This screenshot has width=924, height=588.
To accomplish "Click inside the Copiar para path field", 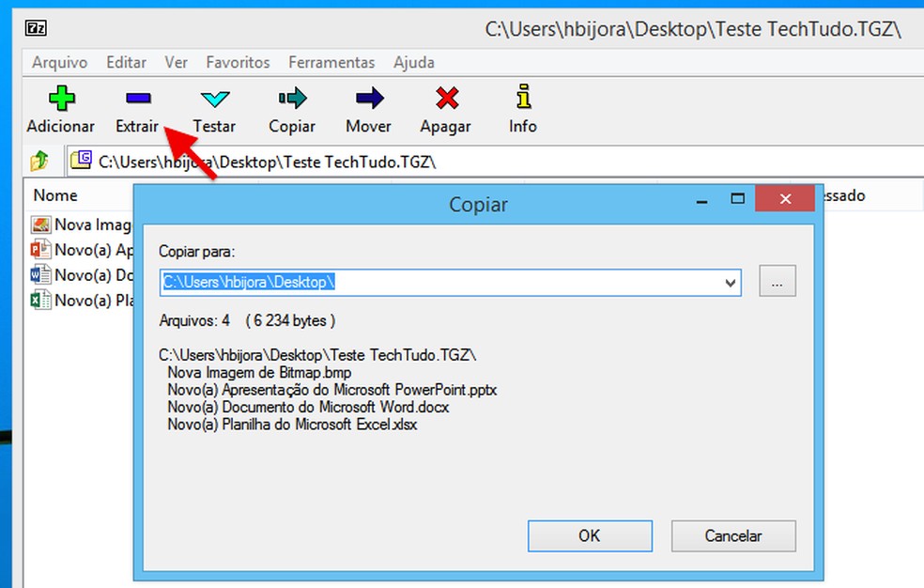I will click(423, 282).
